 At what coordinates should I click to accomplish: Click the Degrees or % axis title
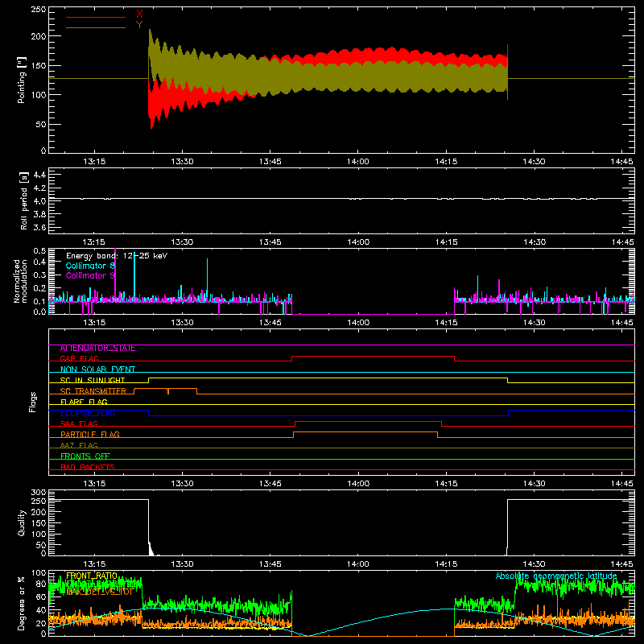click(x=22, y=602)
